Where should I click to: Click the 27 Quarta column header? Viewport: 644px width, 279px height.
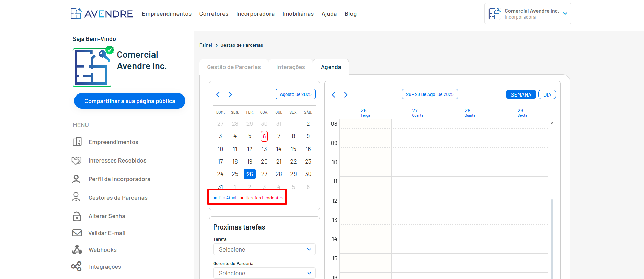(417, 113)
